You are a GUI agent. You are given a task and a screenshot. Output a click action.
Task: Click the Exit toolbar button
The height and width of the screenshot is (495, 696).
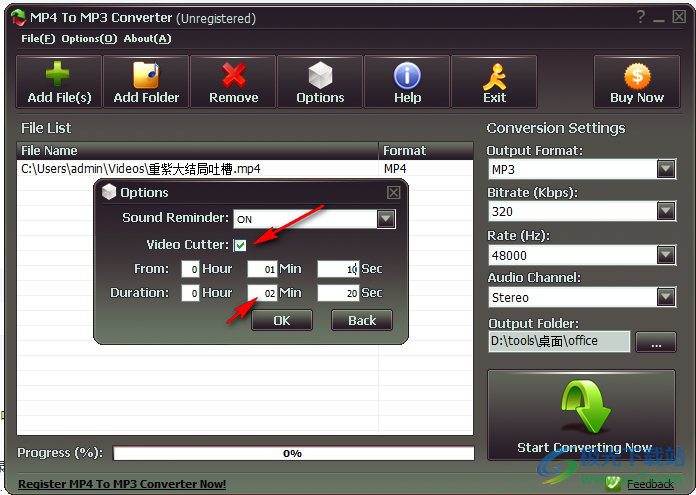click(x=494, y=82)
